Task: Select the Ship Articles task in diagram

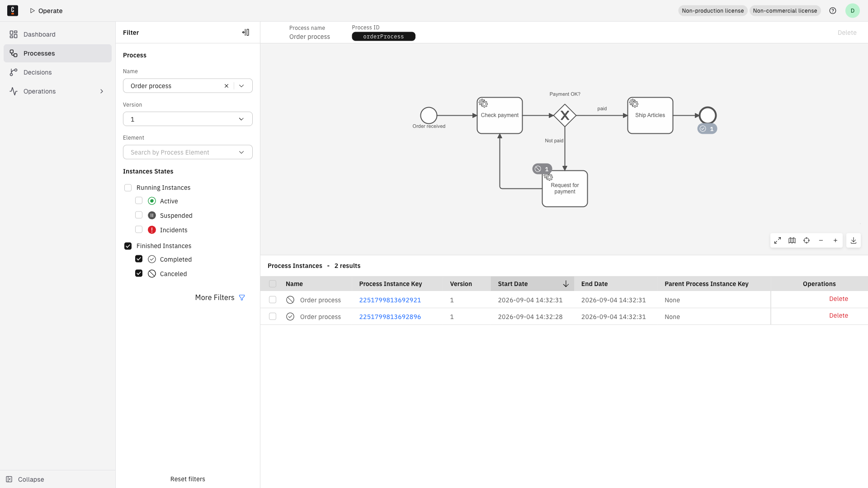Action: 650,116
